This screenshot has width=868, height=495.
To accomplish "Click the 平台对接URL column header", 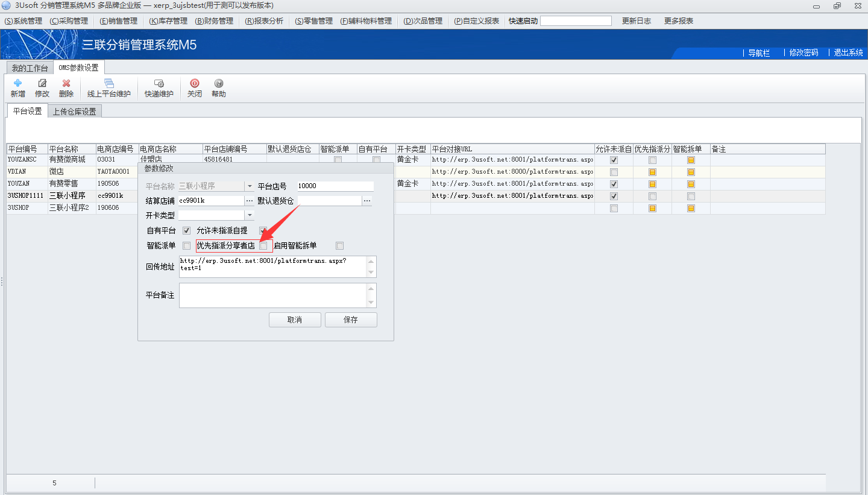I will 512,149.
